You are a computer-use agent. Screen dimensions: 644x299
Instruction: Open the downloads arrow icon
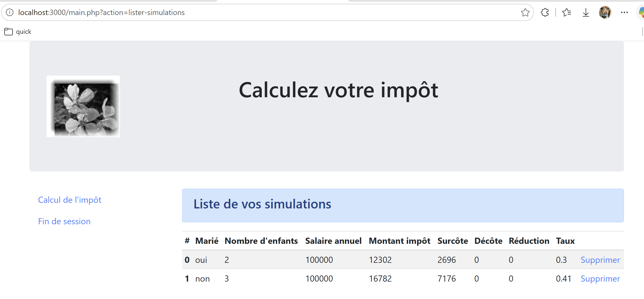pyautogui.click(x=586, y=12)
